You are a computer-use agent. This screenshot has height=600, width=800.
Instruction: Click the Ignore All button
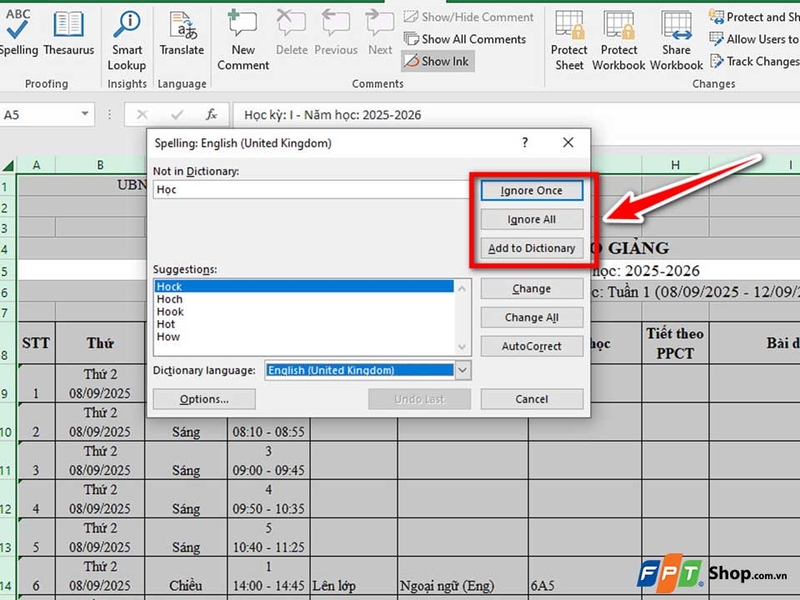(x=532, y=219)
